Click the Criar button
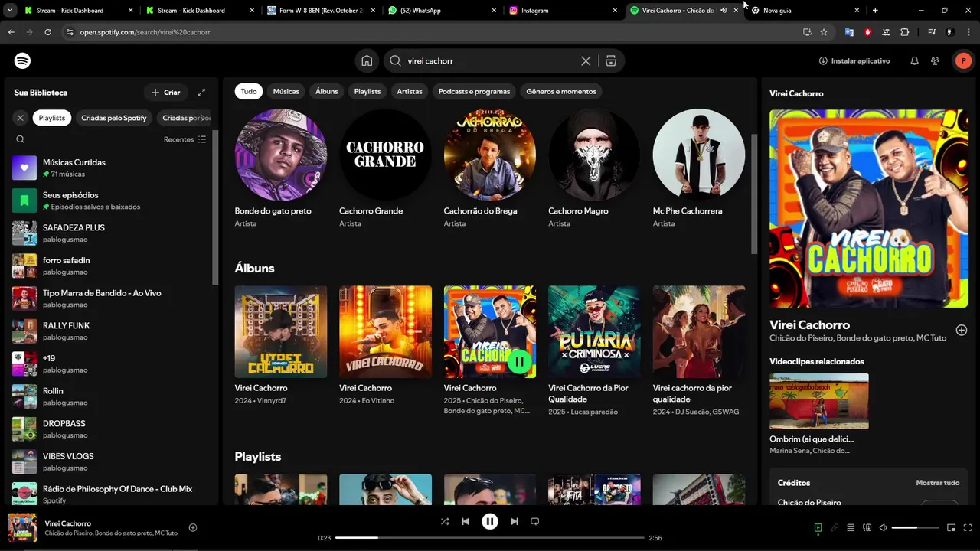Screen dimensions: 980x551 pyautogui.click(x=165, y=93)
